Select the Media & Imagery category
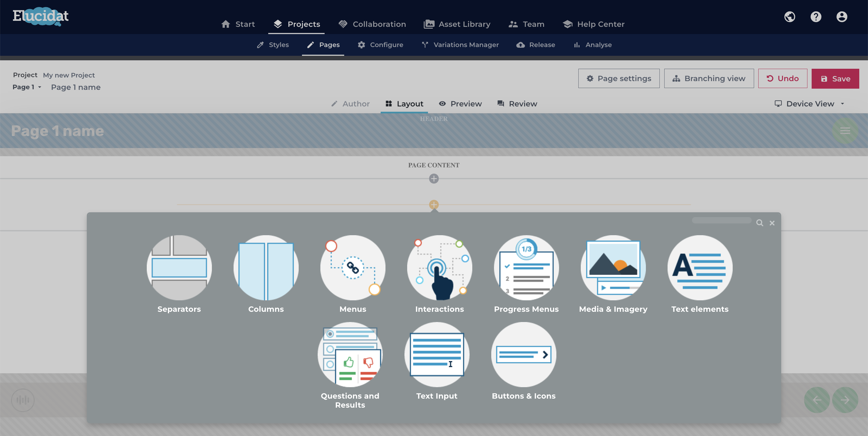 coord(613,274)
